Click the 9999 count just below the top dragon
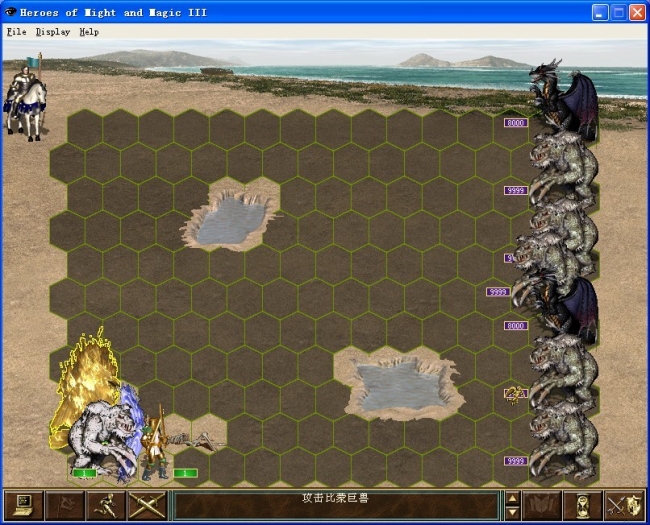This screenshot has width=650, height=525. point(516,190)
